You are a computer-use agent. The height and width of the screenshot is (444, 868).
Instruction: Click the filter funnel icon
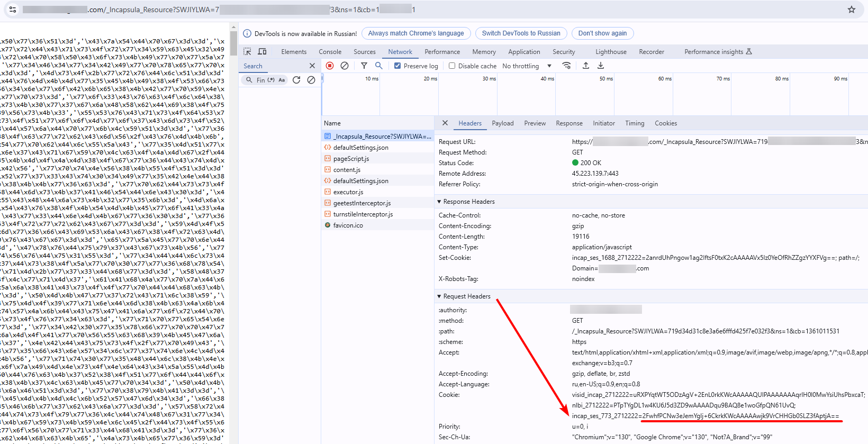(x=364, y=66)
